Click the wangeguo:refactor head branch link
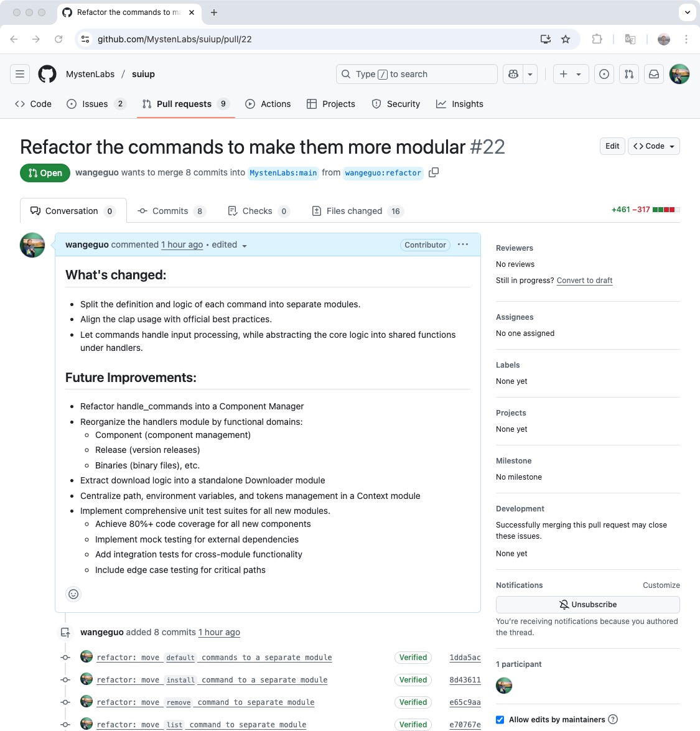This screenshot has height=731, width=700. pos(383,173)
